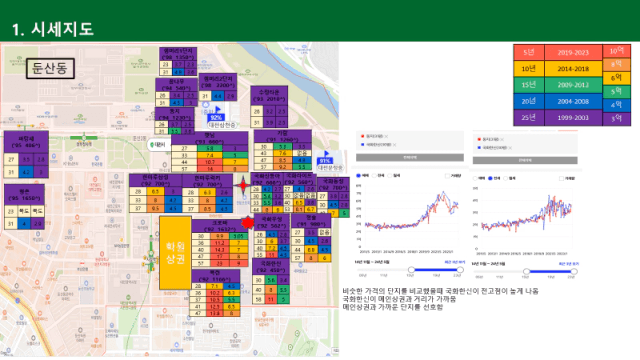Enable the 거래량 checkbox above the 전세 chart
640x360 pixels.
coord(561,178)
